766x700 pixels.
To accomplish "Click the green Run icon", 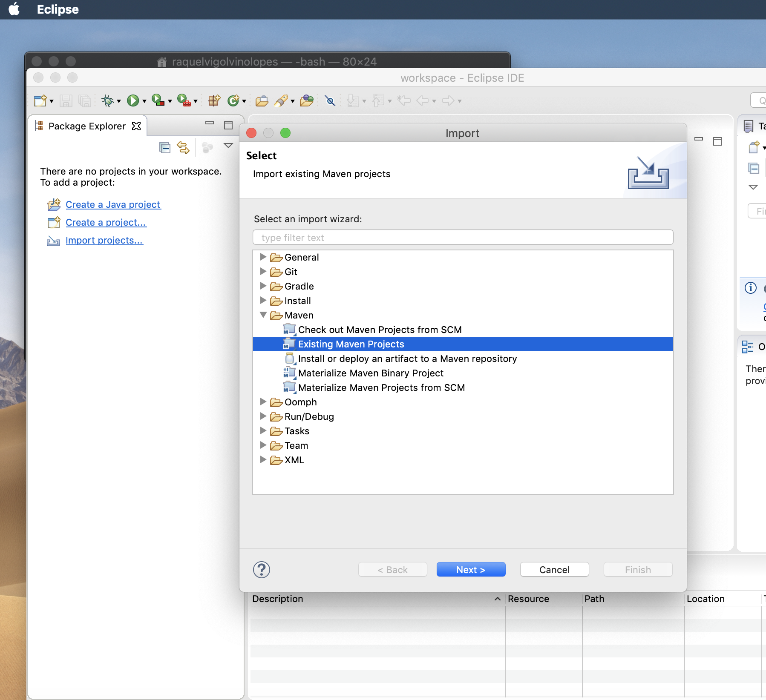I will [133, 101].
